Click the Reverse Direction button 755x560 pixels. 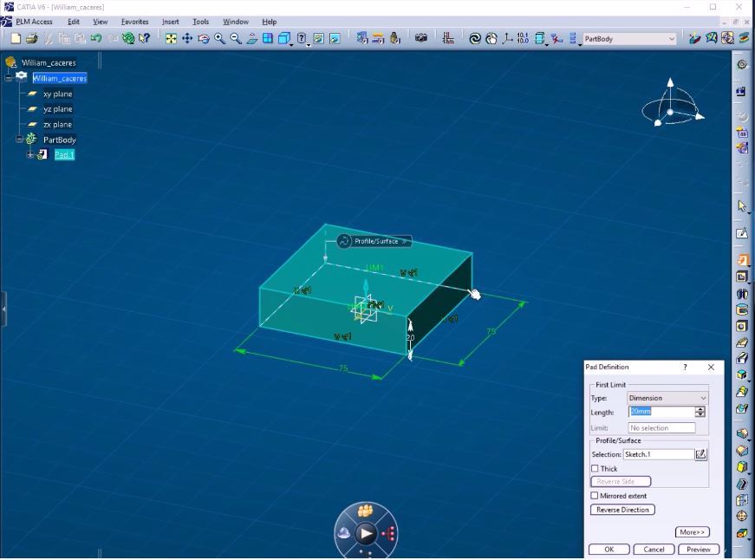pyautogui.click(x=622, y=510)
